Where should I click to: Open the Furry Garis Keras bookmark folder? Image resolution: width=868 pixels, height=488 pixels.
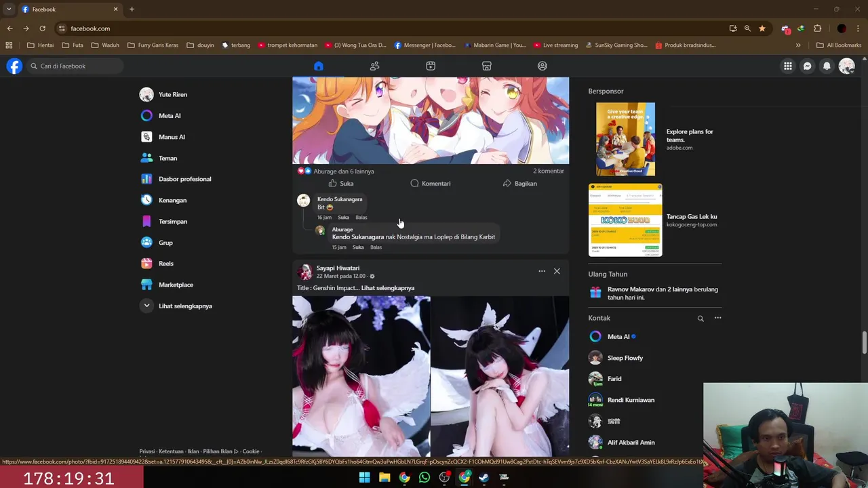(x=153, y=45)
